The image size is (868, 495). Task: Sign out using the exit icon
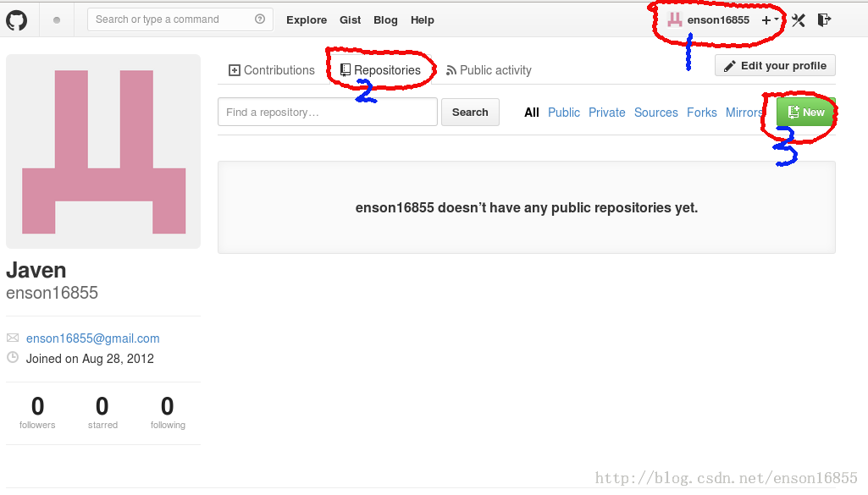click(x=824, y=20)
